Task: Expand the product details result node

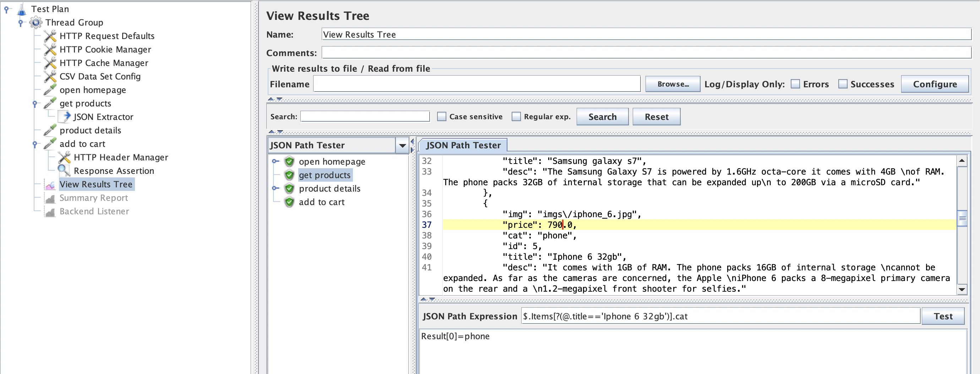Action: click(276, 188)
